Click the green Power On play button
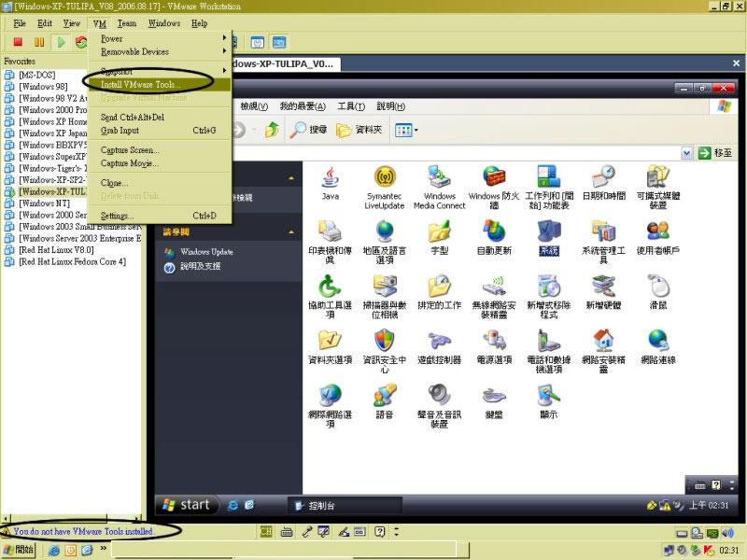 click(61, 42)
